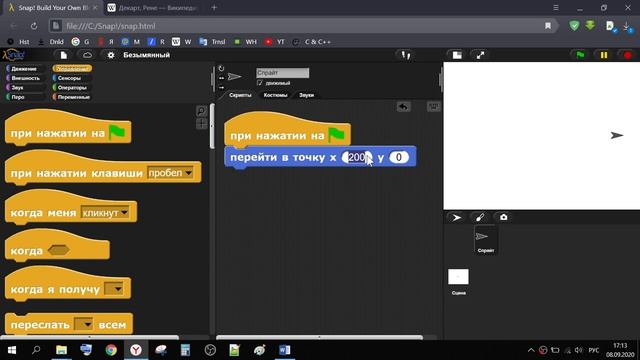Click the make a block plus icon
The width and height of the screenshot is (640, 360).
(202, 124)
